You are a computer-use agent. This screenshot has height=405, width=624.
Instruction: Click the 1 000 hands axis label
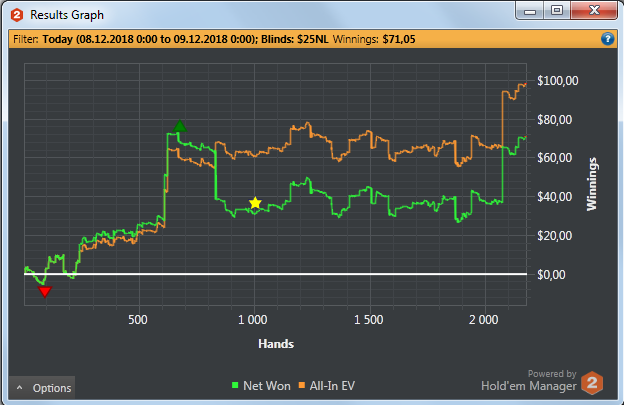[x=253, y=320]
